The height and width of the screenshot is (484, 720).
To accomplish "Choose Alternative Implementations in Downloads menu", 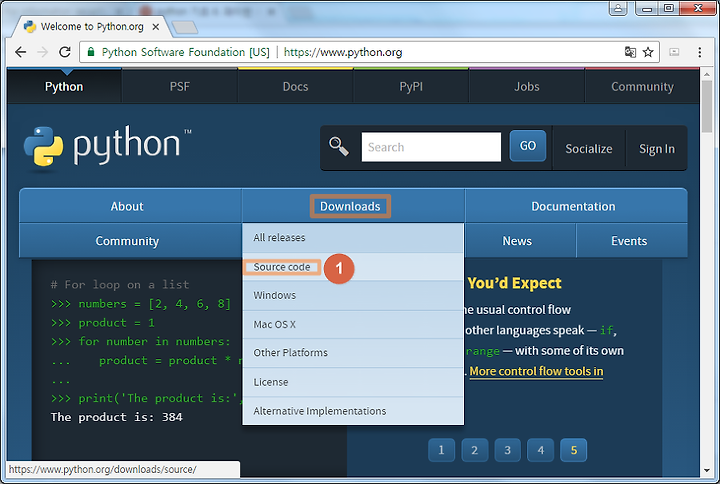I will (x=353, y=411).
